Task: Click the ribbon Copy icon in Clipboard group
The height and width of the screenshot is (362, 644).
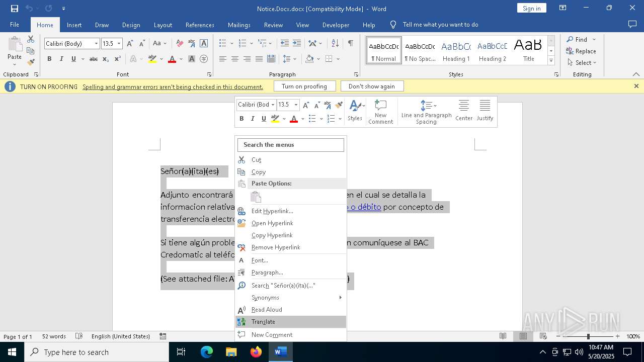Action: pos(31,51)
